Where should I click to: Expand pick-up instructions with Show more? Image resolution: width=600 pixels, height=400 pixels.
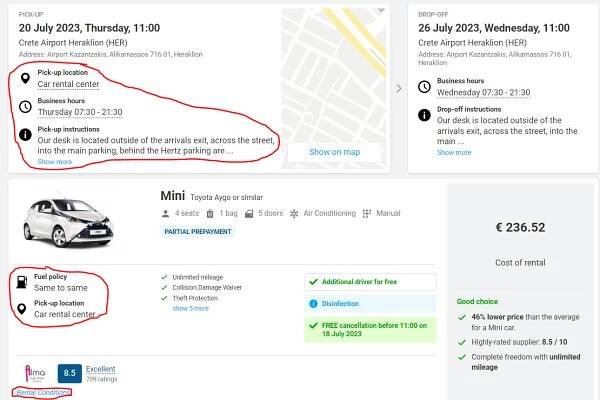pyautogui.click(x=55, y=161)
